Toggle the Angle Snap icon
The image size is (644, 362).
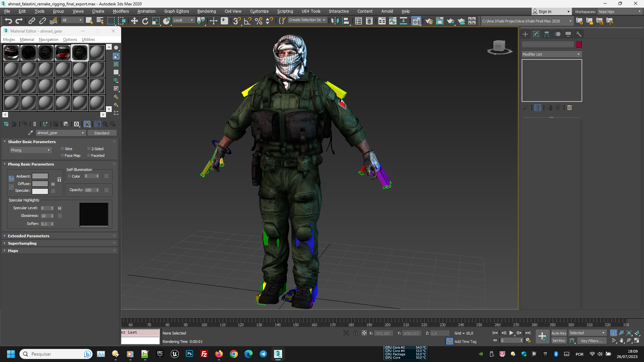248,21
